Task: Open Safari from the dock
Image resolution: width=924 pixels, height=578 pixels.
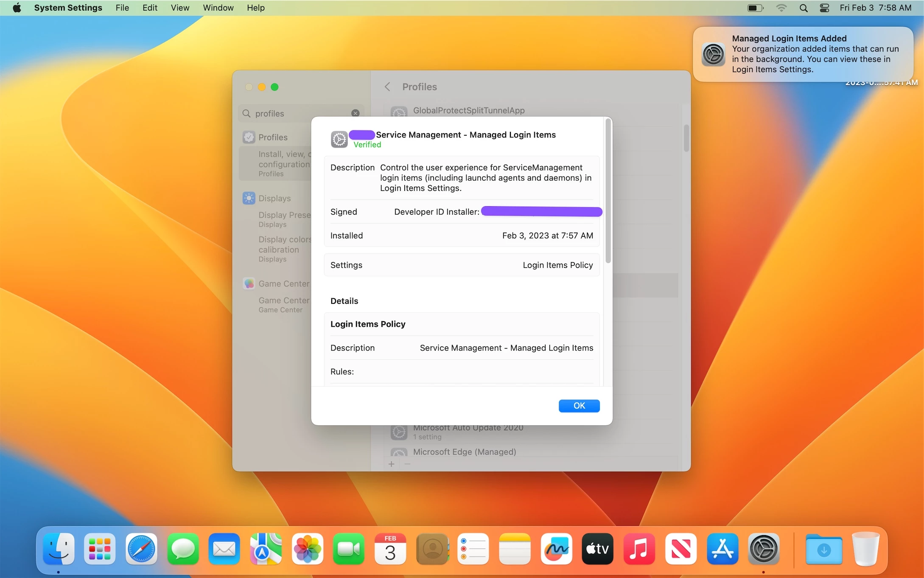Action: click(141, 549)
